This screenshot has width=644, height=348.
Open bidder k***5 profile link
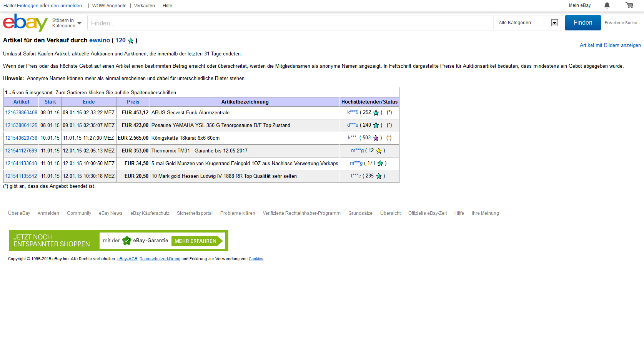pos(353,112)
